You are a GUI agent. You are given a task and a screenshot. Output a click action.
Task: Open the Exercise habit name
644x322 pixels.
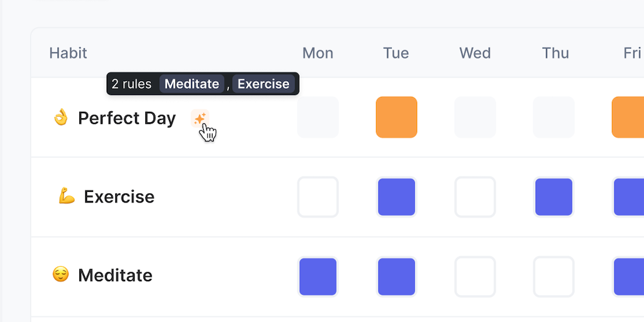tap(119, 197)
